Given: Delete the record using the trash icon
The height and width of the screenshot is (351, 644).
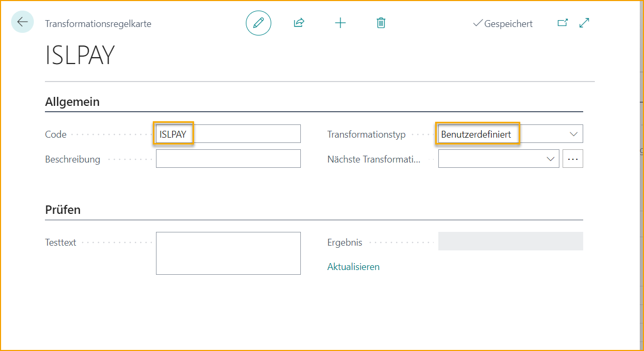Looking at the screenshot, I should pos(381,23).
